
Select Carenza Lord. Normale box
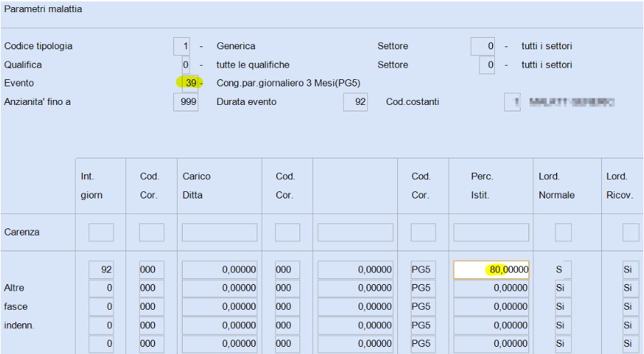click(563, 232)
